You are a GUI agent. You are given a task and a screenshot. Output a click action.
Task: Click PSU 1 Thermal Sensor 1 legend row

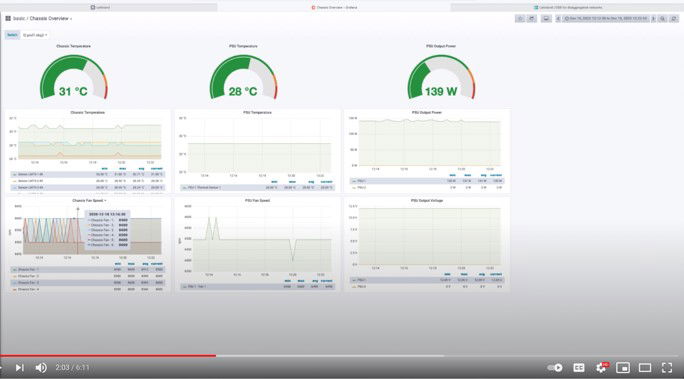(x=257, y=188)
